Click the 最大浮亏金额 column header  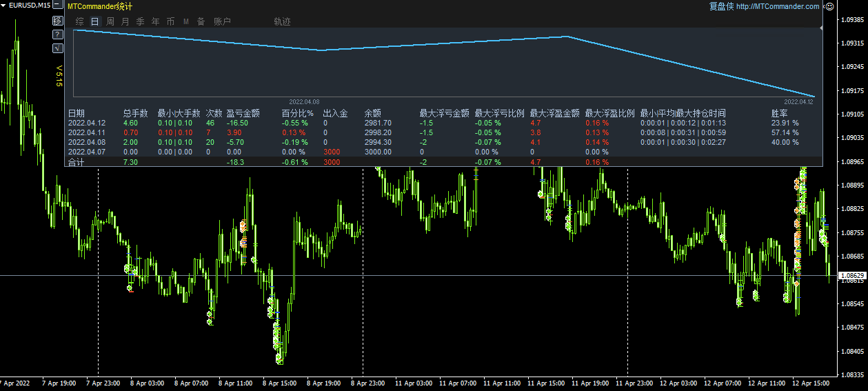444,113
